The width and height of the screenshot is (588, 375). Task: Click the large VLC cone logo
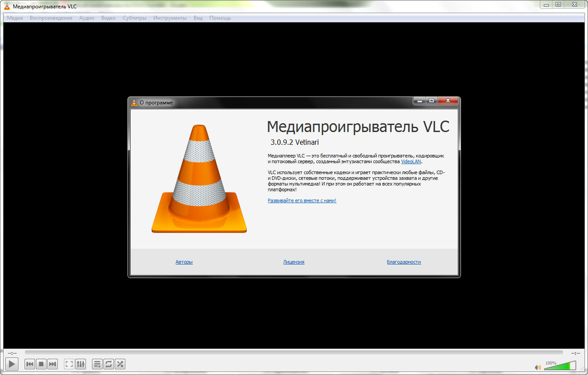coord(199,179)
